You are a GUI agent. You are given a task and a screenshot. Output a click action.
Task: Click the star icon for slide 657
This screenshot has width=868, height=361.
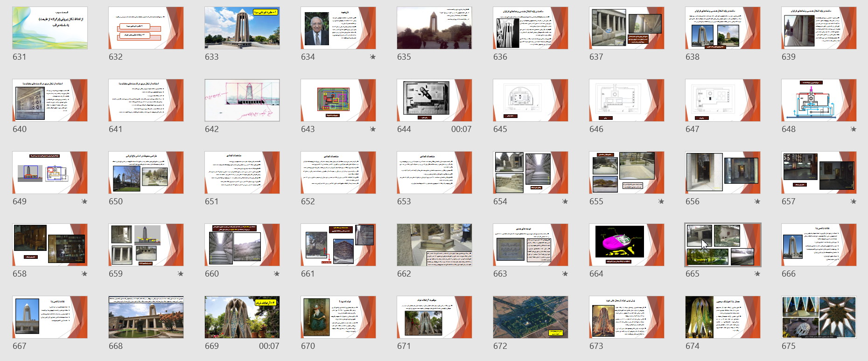pyautogui.click(x=853, y=201)
